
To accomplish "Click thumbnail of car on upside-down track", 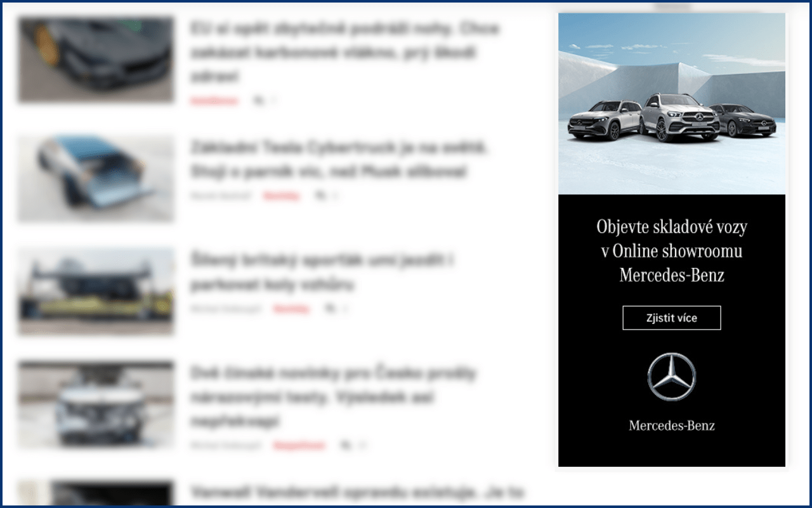I will (x=96, y=291).
